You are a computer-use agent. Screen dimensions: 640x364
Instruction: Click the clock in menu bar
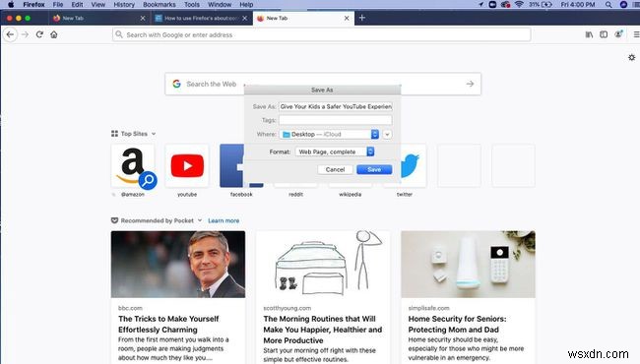click(578, 5)
